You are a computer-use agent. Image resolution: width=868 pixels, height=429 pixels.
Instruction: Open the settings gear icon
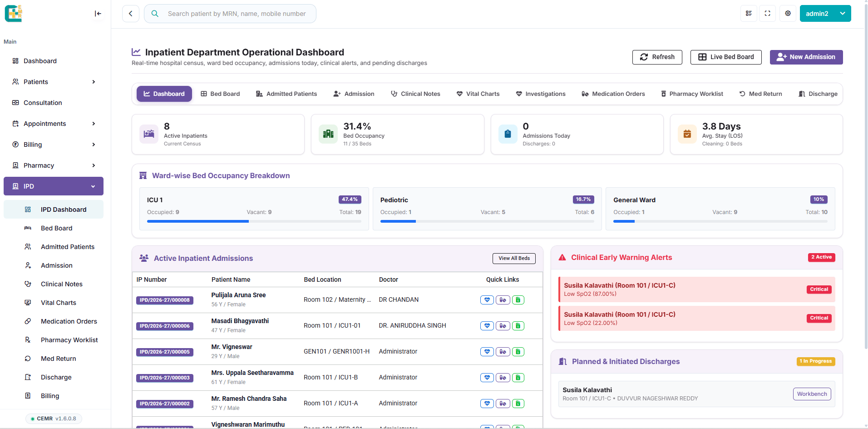pos(788,14)
